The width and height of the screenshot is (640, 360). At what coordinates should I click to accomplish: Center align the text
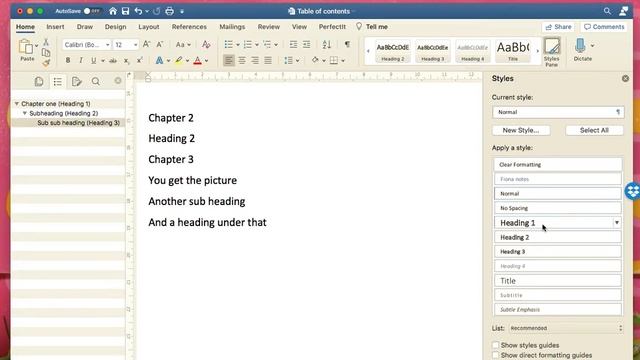[x=242, y=60]
